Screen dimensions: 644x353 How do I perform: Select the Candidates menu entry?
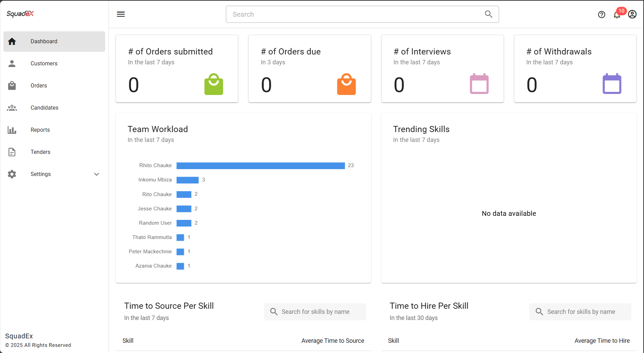tap(44, 108)
